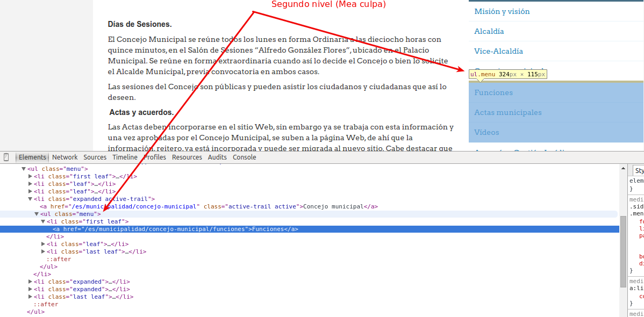Viewport: 644px width, 317px height.
Task: Open the Misión y visión link
Action: pyautogui.click(x=502, y=11)
